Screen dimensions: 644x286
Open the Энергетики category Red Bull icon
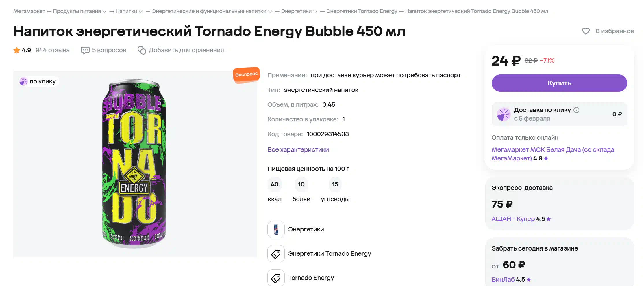point(276,229)
